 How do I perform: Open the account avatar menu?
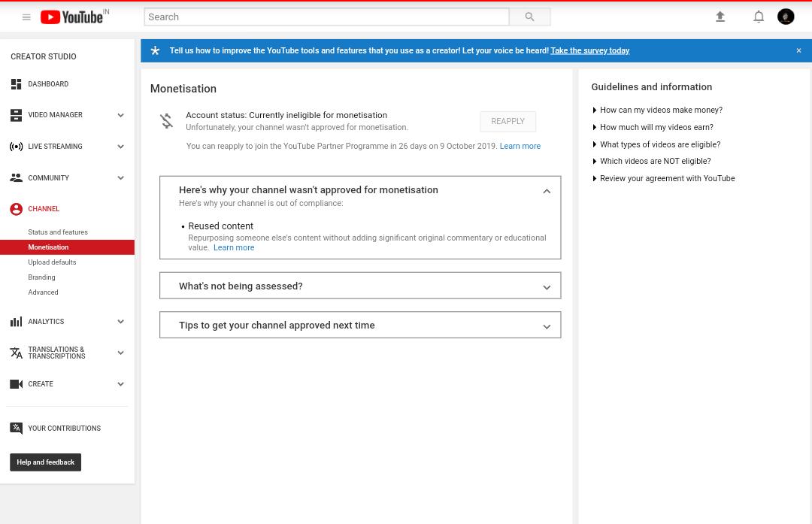pos(785,17)
